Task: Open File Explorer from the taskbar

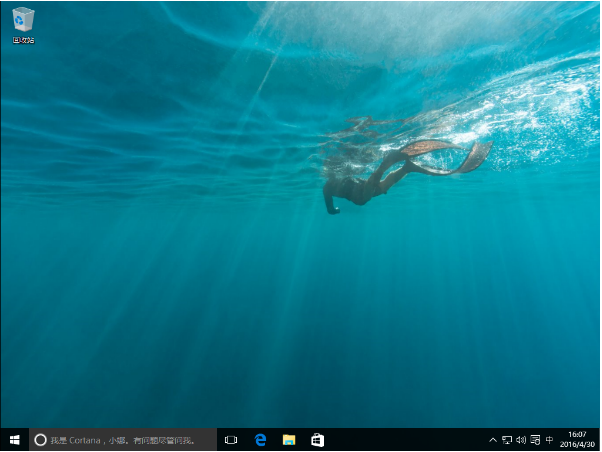Action: click(x=289, y=439)
